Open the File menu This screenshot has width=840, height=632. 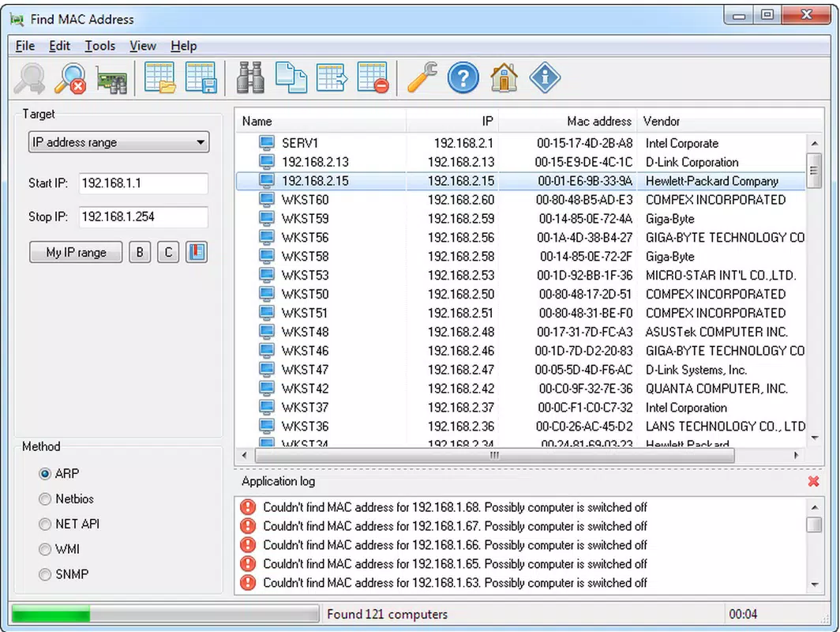[25, 46]
